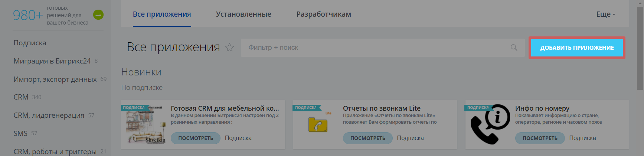Screen dimensions: 644x156
Task: Open the Разработчикам tab
Action: pos(323,14)
